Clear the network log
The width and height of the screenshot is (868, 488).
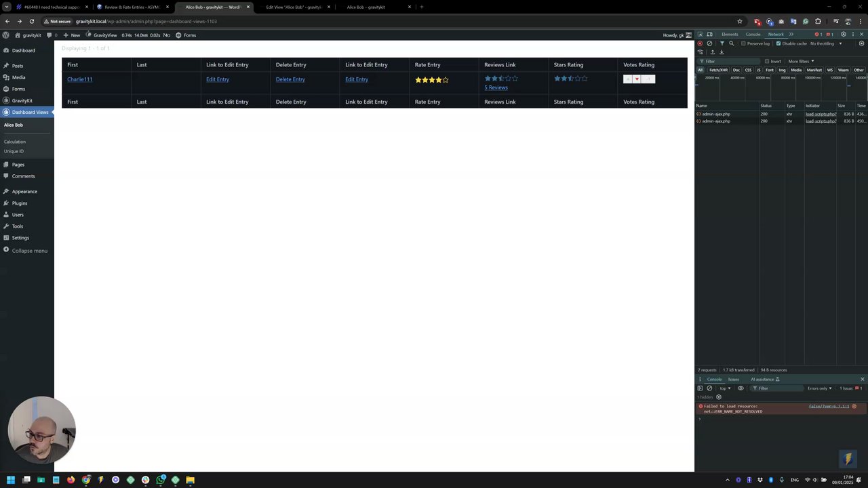(709, 43)
